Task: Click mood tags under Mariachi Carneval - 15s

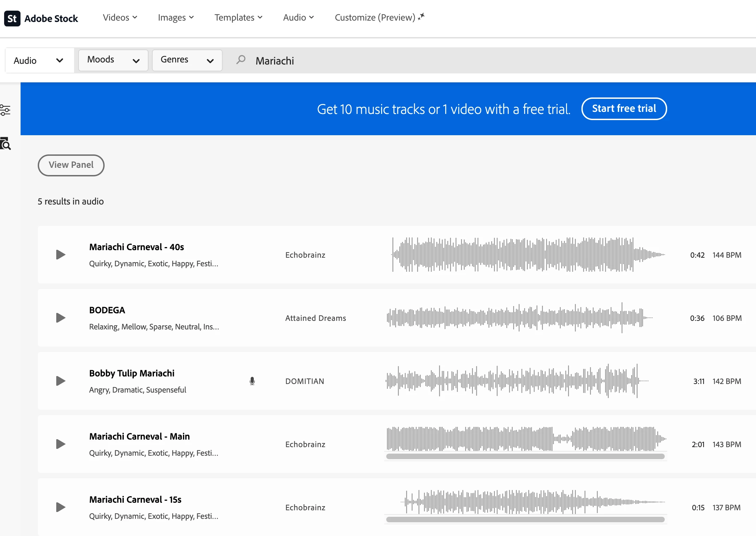Action: pos(154,516)
